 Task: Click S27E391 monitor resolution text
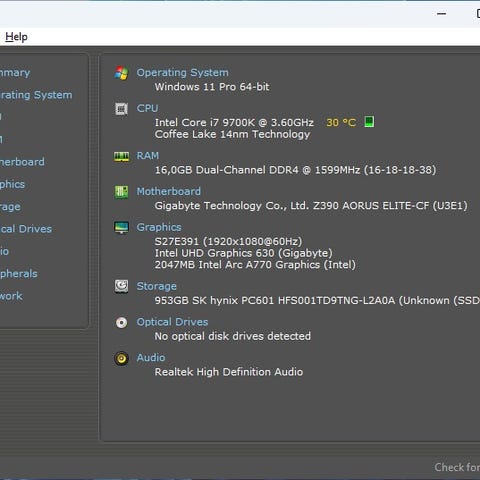pos(228,241)
